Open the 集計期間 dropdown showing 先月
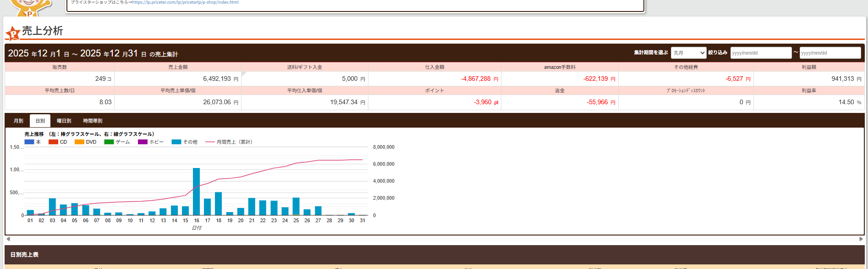 [688, 53]
